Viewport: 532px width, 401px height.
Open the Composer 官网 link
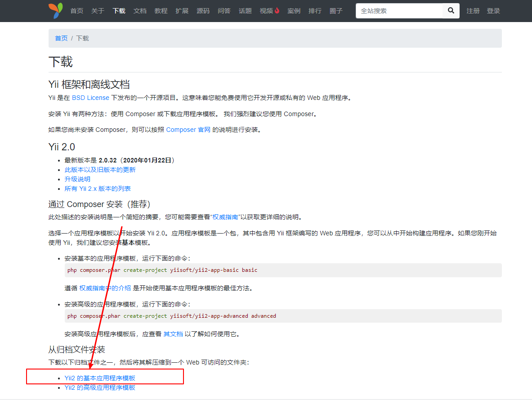tap(188, 130)
